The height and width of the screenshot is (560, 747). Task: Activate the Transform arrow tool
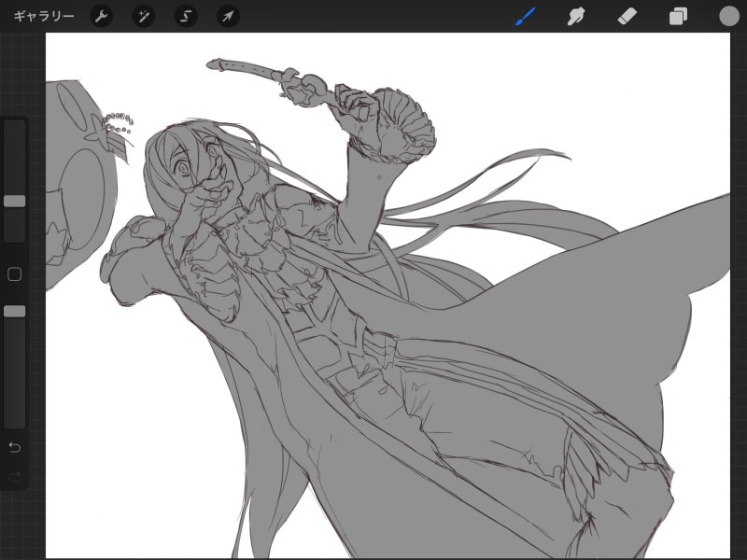pyautogui.click(x=228, y=17)
